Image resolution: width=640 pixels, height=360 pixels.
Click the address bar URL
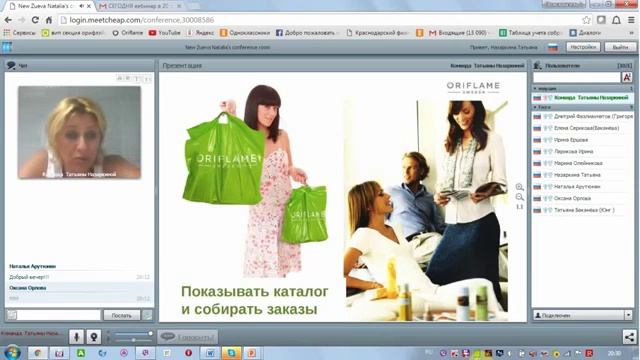pos(142,20)
